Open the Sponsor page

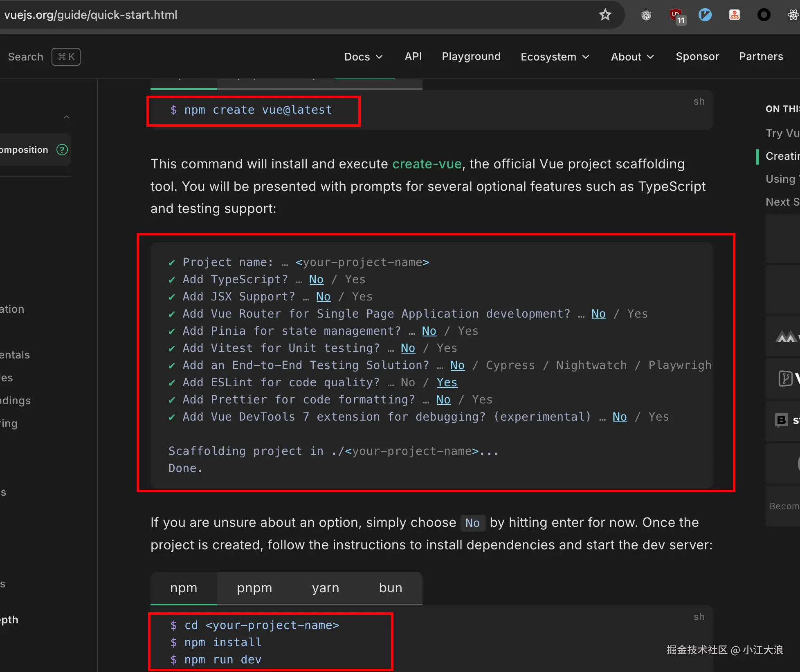pos(697,56)
